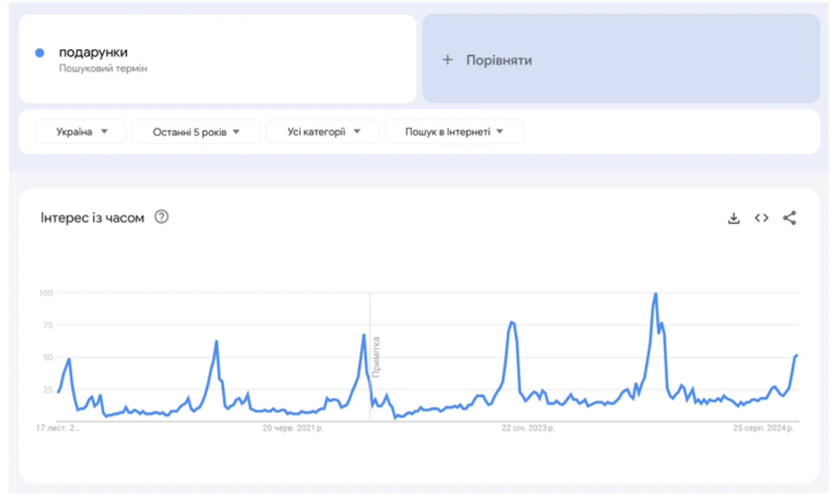Image resolution: width=837 pixels, height=504 pixels.
Task: Click the Пошуковий термін subtitle
Action: (103, 68)
